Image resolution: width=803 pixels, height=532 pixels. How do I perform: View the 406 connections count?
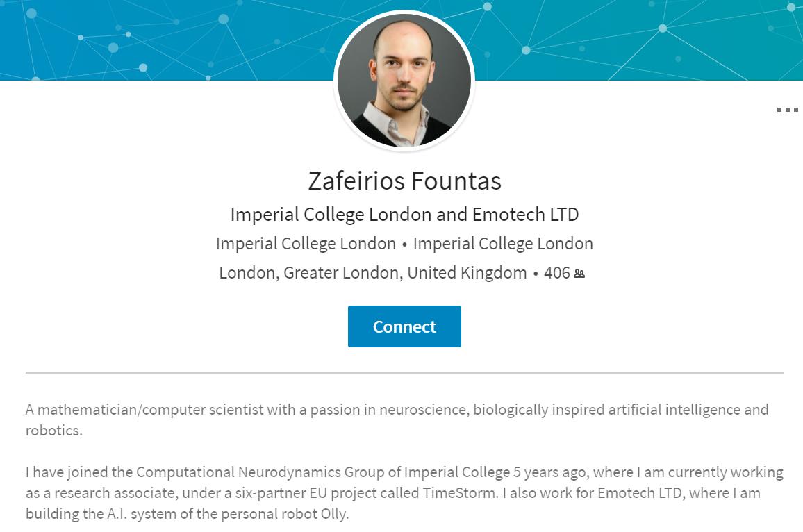[x=556, y=273]
